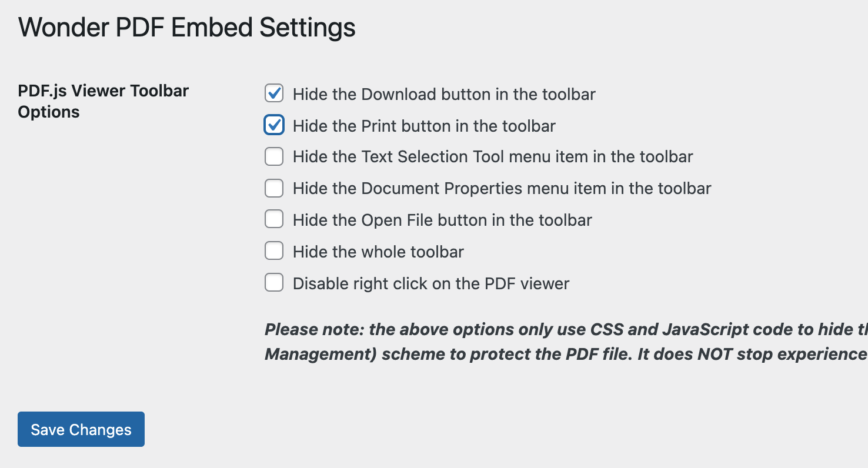Uncheck the Hide the Print button checkbox
The width and height of the screenshot is (868, 468).
[x=274, y=125]
